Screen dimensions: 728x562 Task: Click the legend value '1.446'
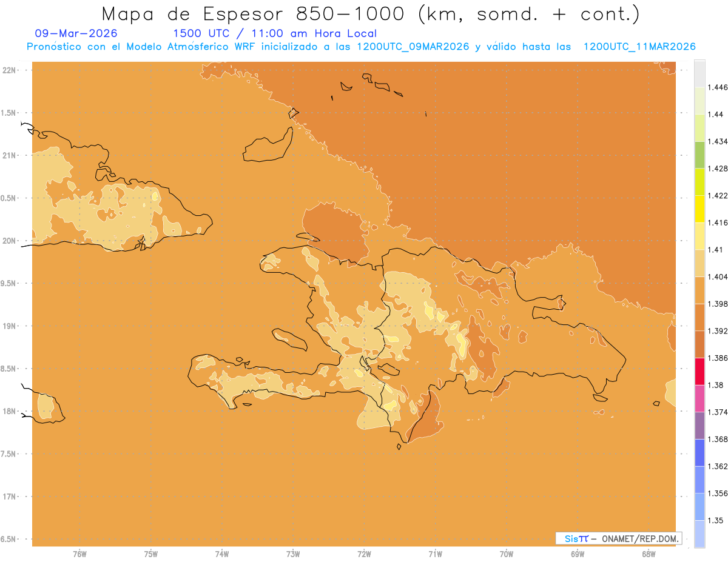(718, 87)
